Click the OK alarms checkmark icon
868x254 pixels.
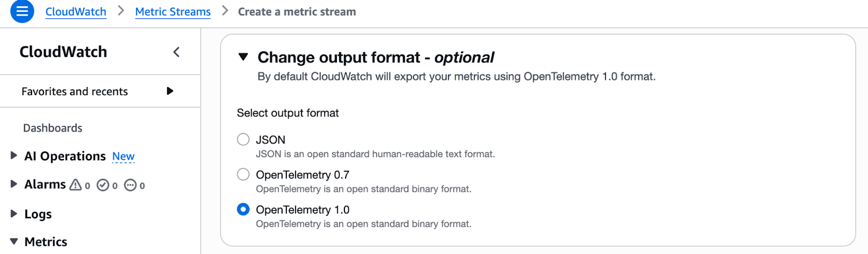coord(103,185)
